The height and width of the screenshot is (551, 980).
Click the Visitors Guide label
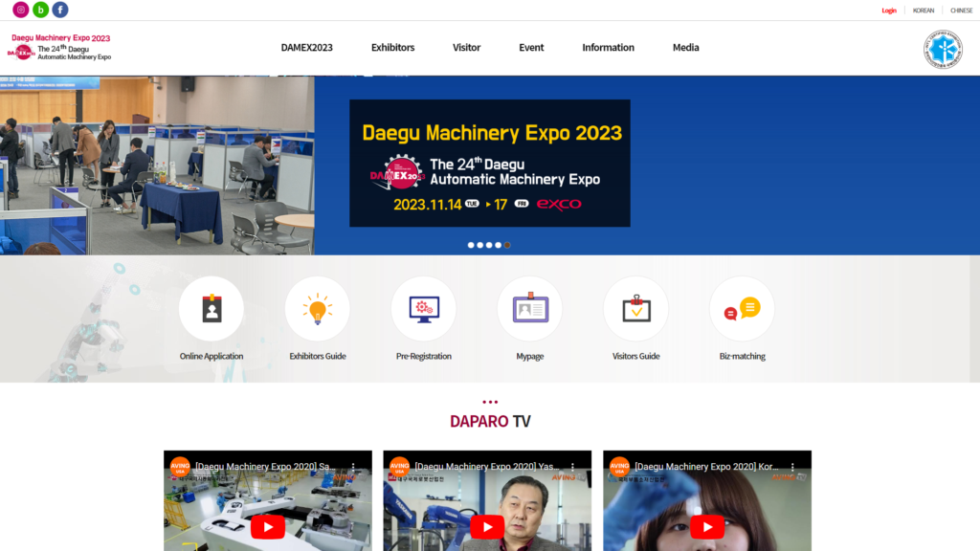[x=635, y=356]
